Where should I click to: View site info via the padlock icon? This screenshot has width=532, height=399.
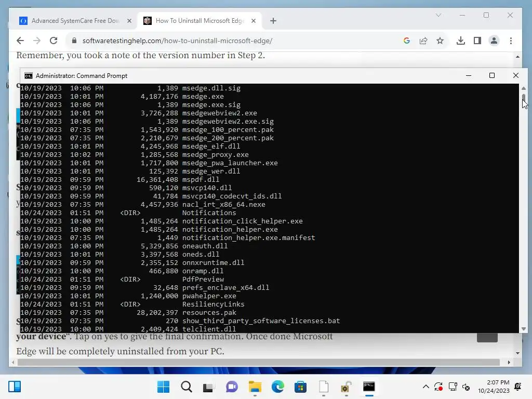(74, 41)
